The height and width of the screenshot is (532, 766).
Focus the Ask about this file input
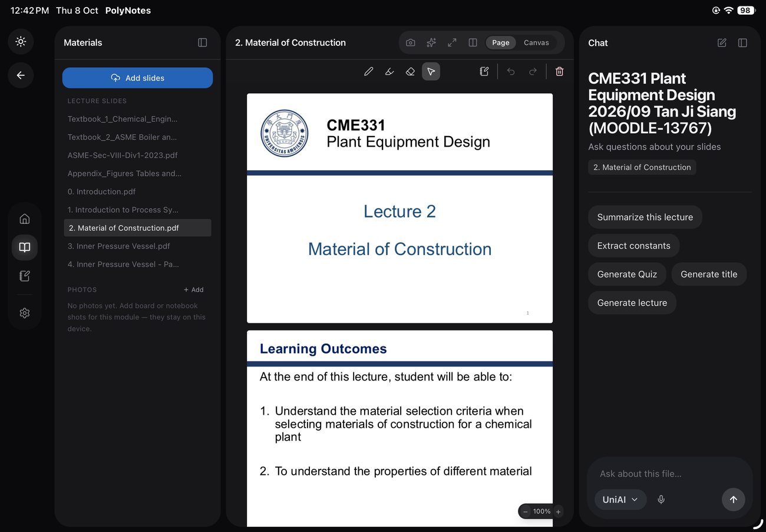(670, 474)
